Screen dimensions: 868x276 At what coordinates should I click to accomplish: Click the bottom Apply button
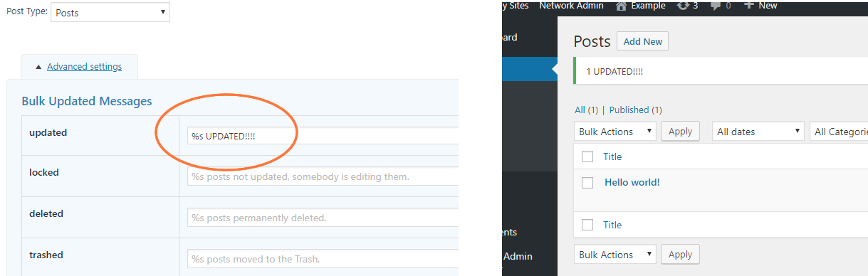click(681, 255)
